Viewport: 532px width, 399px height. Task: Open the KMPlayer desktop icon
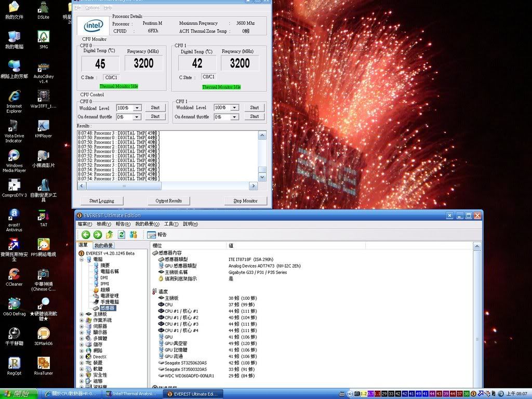44,126
